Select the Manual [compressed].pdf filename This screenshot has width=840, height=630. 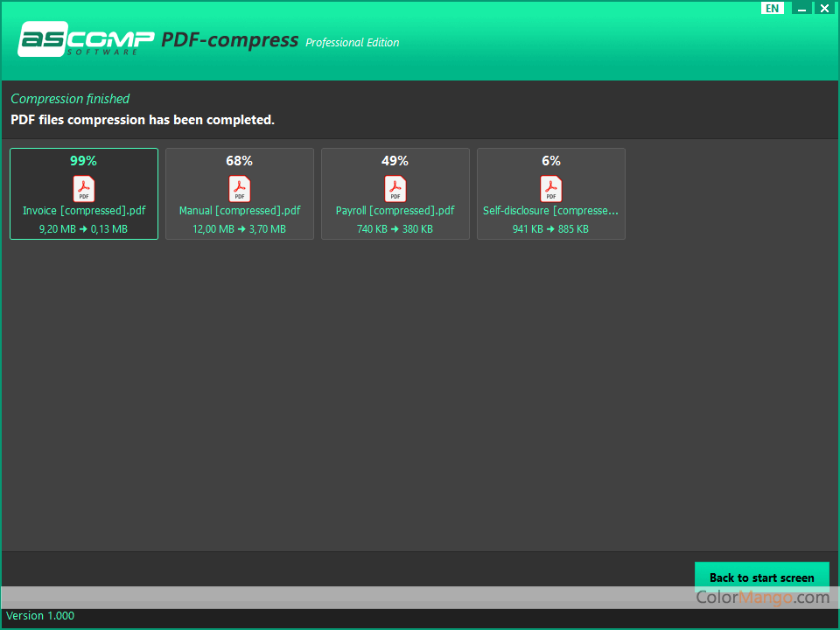[240, 211]
